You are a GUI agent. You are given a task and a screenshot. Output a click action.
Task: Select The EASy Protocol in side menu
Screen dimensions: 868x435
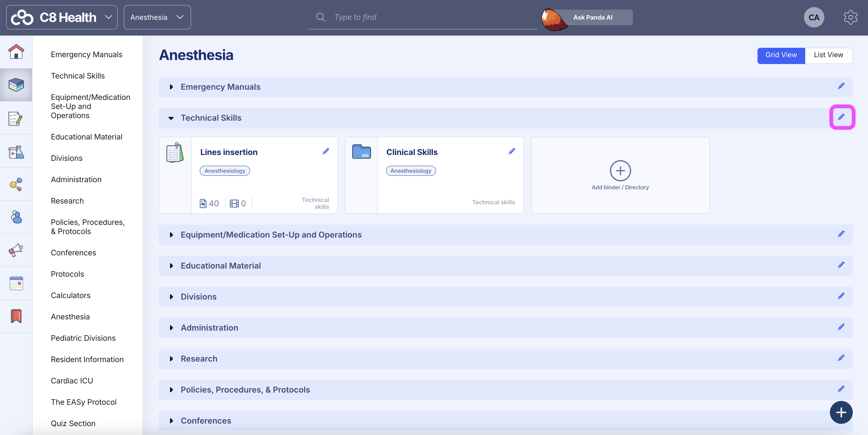click(84, 402)
